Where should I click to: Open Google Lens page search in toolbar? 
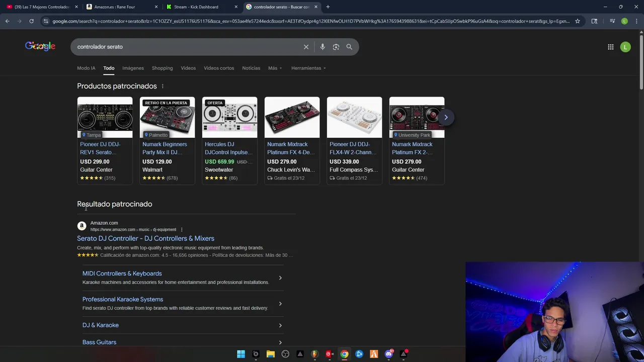coord(594,21)
